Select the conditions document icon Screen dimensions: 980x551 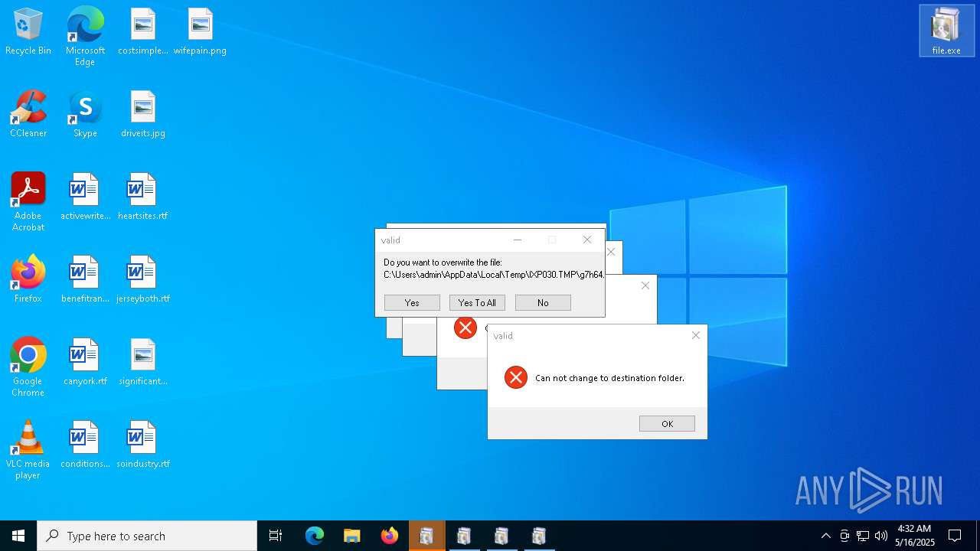click(85, 445)
